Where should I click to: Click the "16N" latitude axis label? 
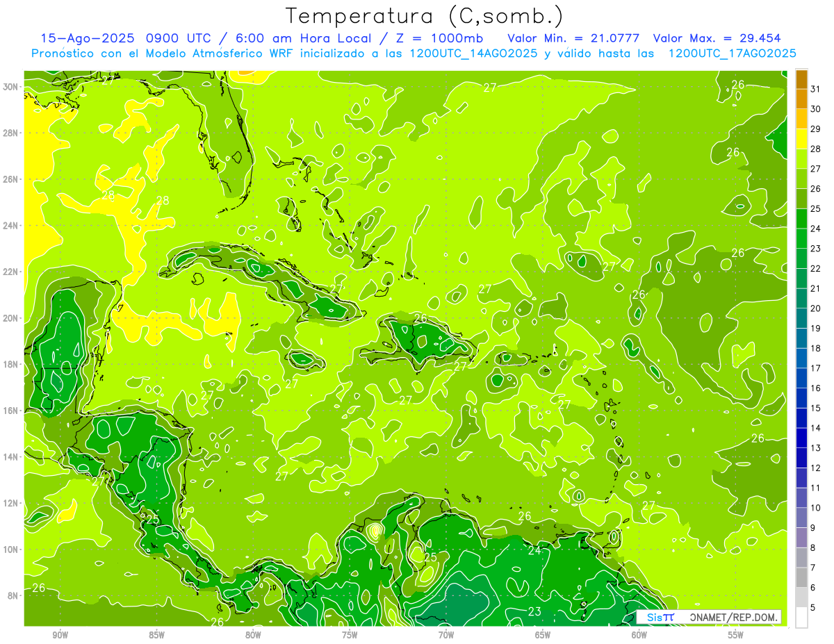[11, 411]
